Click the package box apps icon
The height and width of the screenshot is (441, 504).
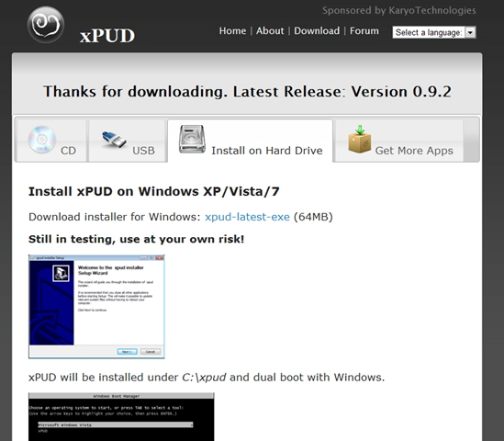coord(360,140)
